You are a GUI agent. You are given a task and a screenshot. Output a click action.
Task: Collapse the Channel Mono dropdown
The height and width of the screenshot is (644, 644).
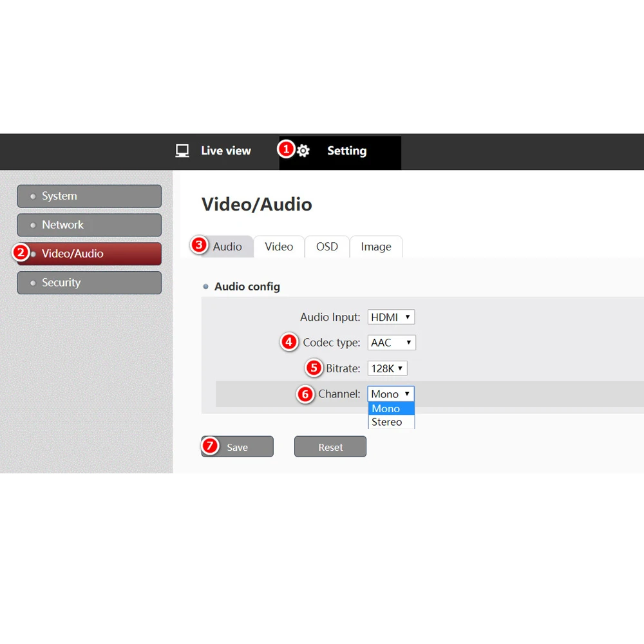(x=391, y=394)
